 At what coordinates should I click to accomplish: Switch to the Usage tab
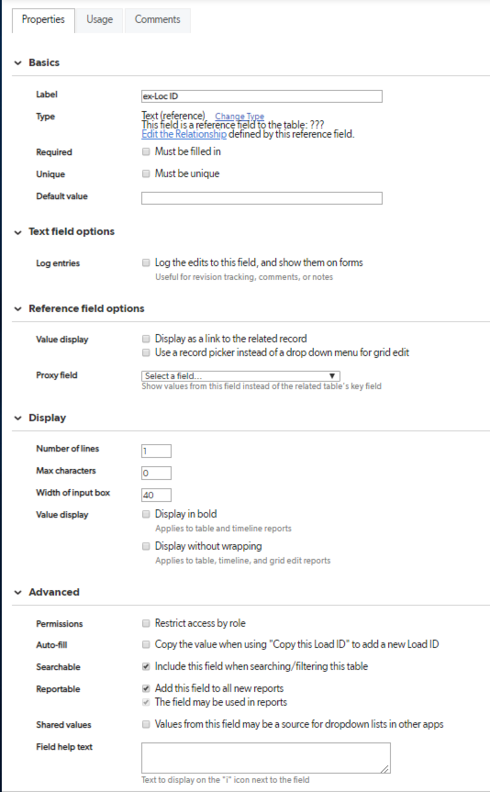coord(100,20)
